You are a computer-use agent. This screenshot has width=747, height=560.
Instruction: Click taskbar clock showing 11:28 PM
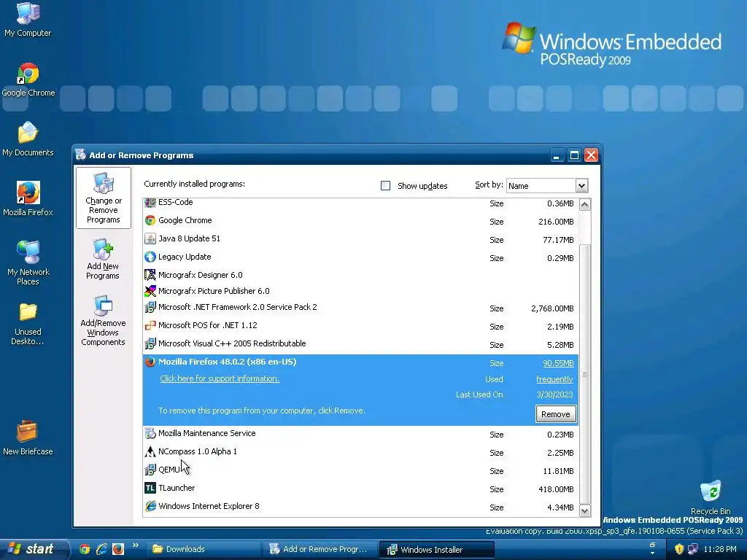(720, 549)
